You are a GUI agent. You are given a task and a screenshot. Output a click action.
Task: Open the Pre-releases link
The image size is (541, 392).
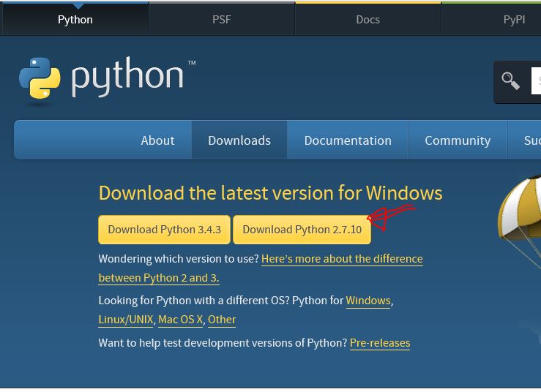(x=380, y=343)
